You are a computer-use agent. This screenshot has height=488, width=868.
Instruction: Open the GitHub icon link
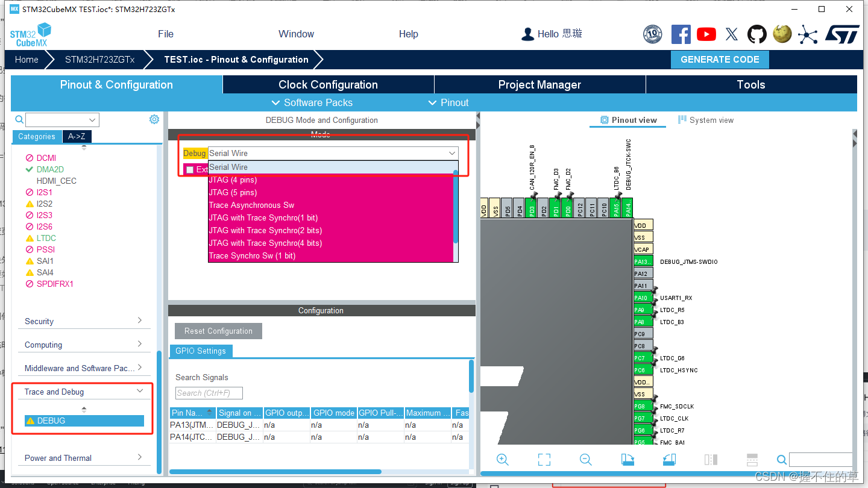tap(757, 34)
